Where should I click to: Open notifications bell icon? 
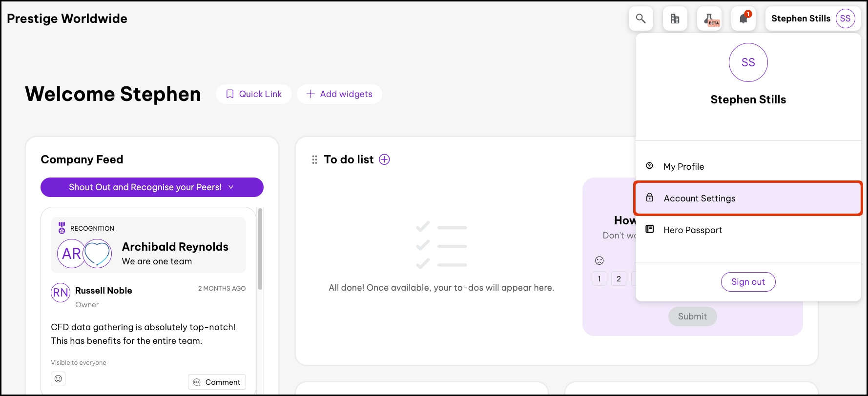tap(743, 19)
